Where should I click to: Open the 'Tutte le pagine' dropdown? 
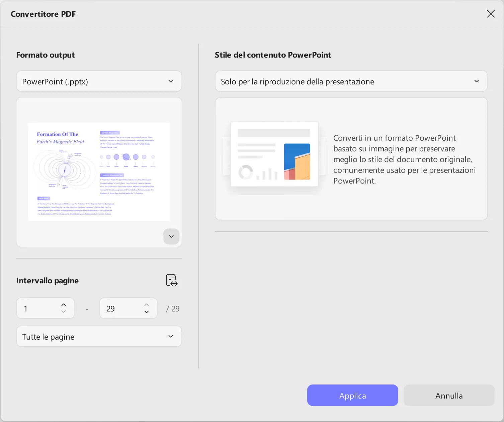point(99,336)
